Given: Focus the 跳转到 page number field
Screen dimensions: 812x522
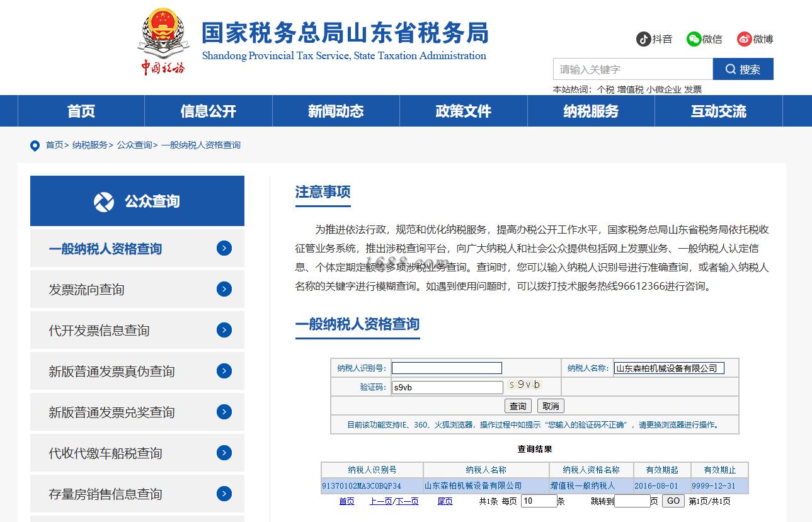Looking at the screenshot, I should pyautogui.click(x=632, y=501).
